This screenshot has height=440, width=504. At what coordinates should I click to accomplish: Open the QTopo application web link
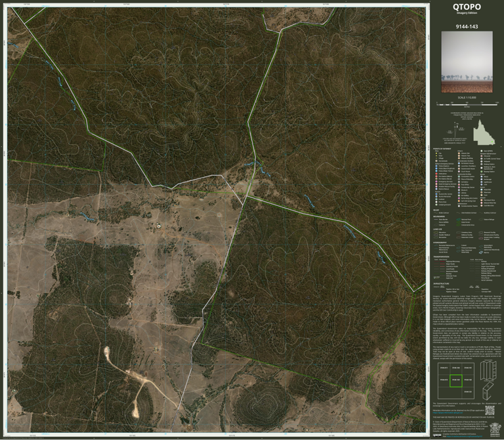pyautogui.click(x=448, y=412)
